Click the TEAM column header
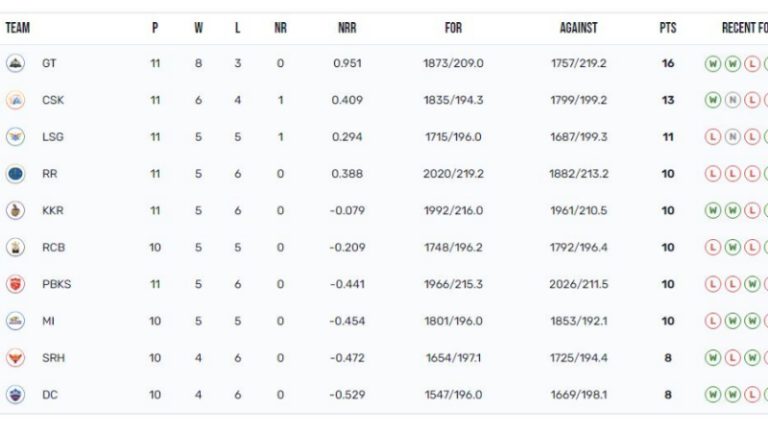The width and height of the screenshot is (768, 432). [x=18, y=28]
